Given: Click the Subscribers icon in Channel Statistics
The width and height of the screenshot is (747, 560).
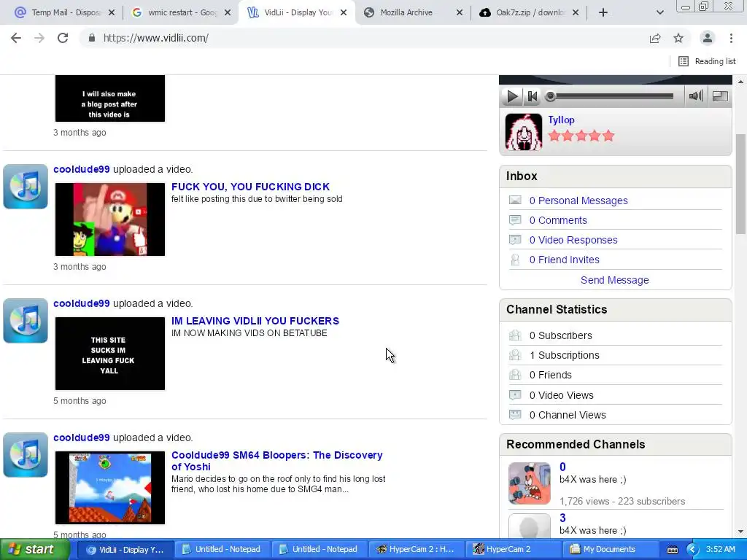Looking at the screenshot, I should [515, 335].
